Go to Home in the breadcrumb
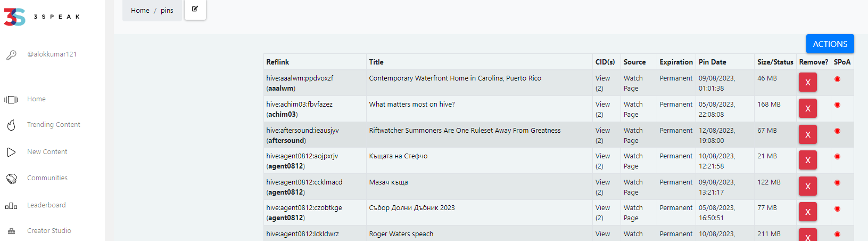 point(140,10)
